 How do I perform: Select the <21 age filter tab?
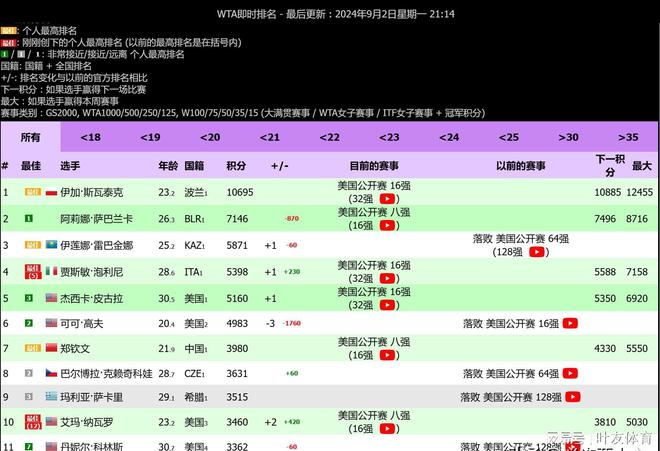(x=269, y=137)
